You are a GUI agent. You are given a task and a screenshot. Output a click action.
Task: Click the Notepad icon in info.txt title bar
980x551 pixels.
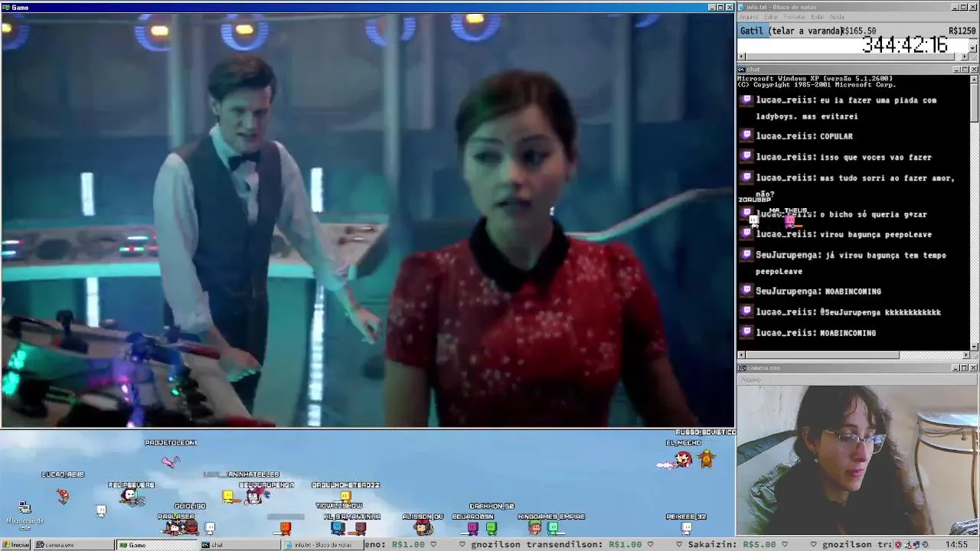click(x=742, y=7)
